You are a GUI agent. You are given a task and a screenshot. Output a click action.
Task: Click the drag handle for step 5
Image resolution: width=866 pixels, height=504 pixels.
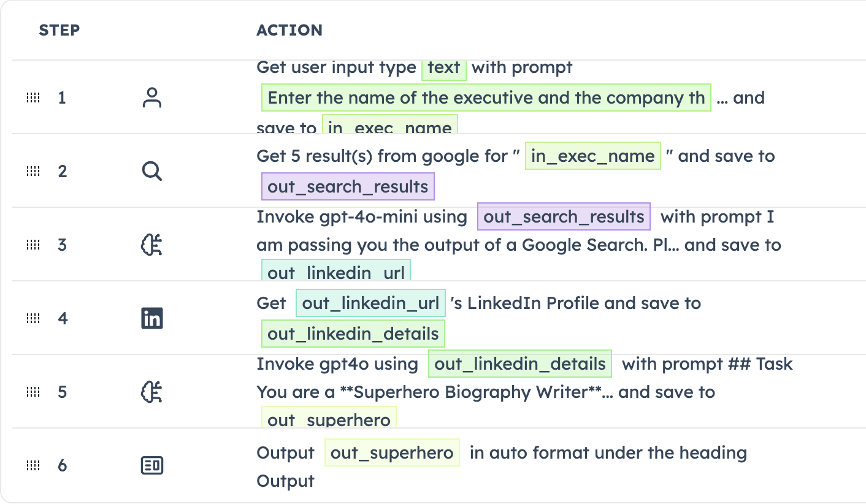pyautogui.click(x=33, y=392)
